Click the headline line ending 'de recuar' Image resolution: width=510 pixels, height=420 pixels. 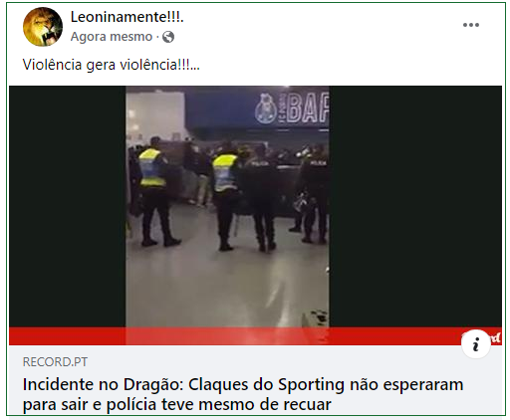[177, 405]
